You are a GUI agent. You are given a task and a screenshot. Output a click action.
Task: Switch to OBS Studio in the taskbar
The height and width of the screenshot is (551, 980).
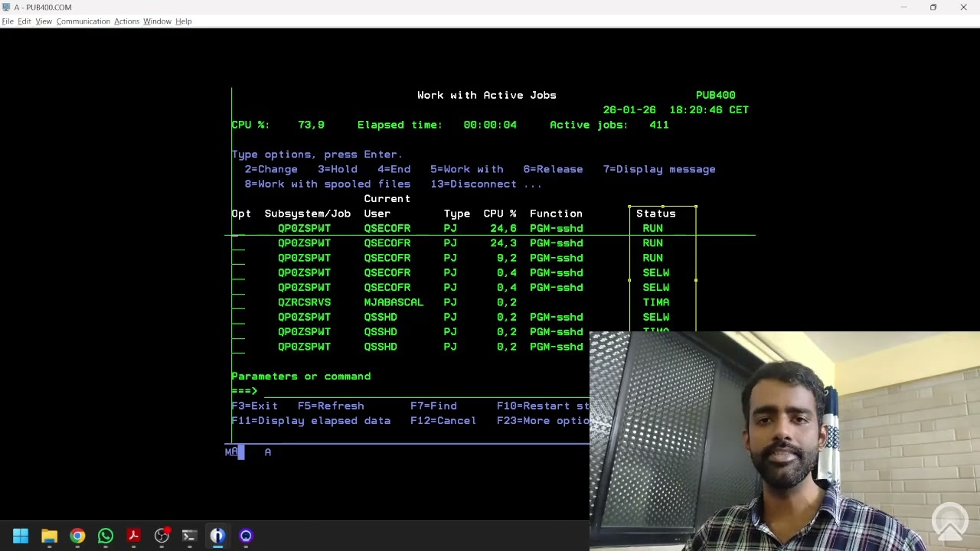162,536
